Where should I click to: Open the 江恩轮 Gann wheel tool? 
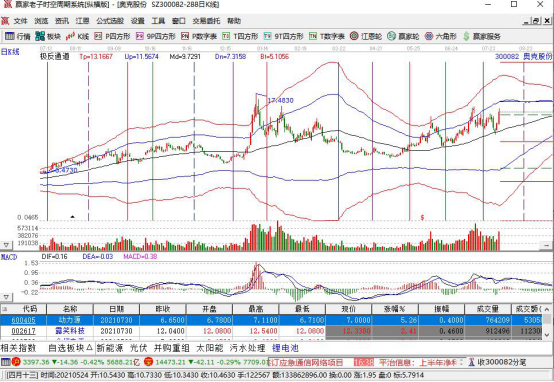tap(366, 36)
